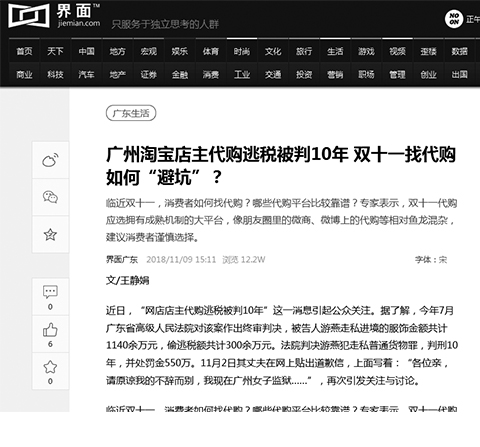Switch font using 字体：宋 option
The height and width of the screenshot is (447, 480).
coord(431,260)
